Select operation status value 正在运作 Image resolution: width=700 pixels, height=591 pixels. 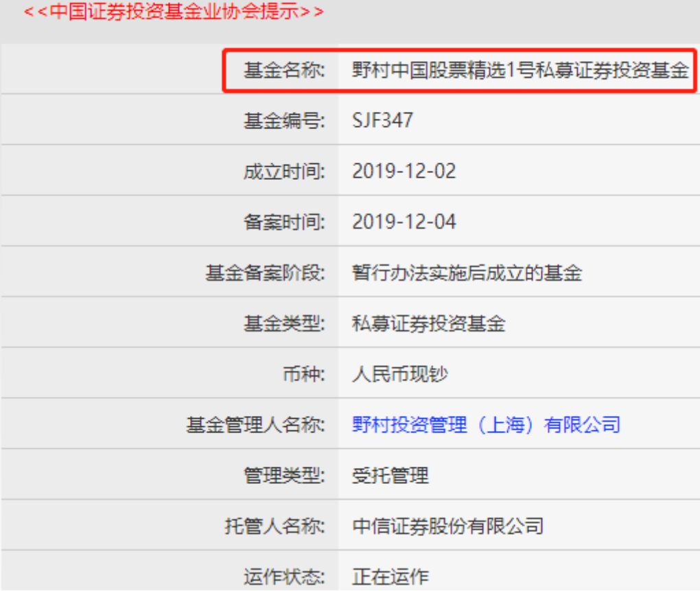(x=390, y=577)
